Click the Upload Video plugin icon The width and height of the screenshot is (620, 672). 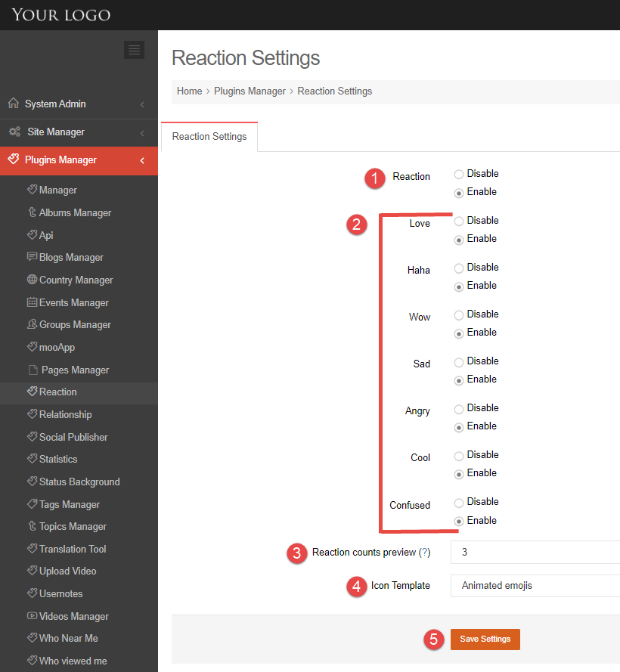click(33, 570)
